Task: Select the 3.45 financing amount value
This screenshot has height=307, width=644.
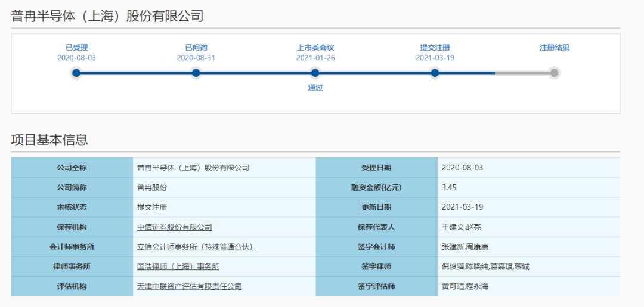Action: click(449, 188)
